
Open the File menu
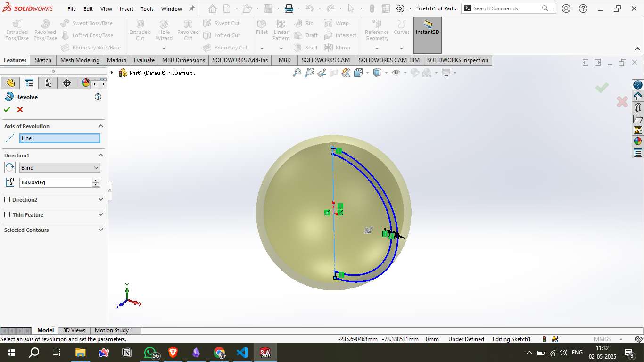pos(72,9)
